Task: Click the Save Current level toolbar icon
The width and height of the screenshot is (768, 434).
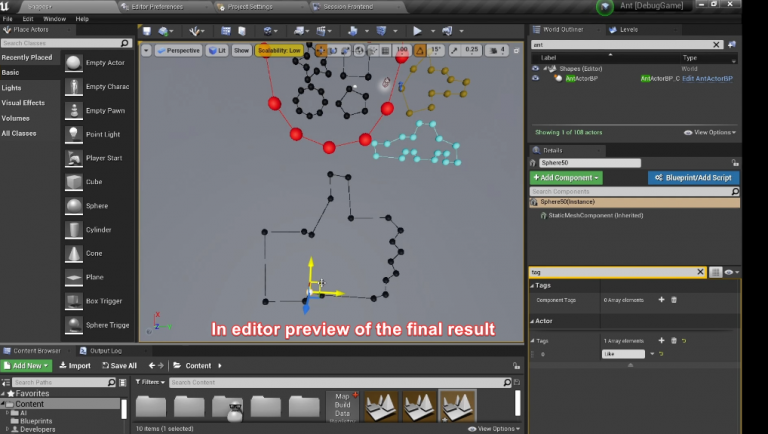Action: click(x=146, y=31)
